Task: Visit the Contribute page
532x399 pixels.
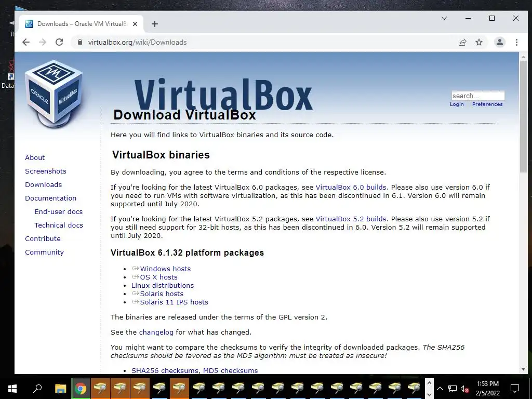Action: (x=43, y=238)
